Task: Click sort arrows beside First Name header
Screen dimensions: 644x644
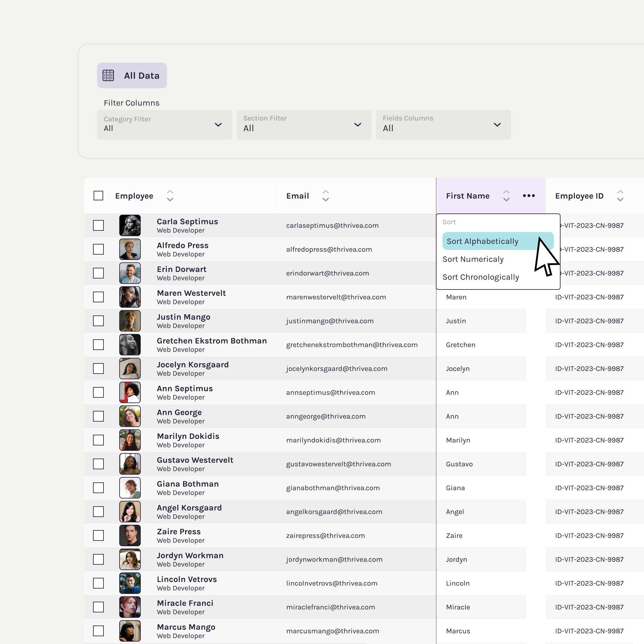Action: pyautogui.click(x=506, y=196)
